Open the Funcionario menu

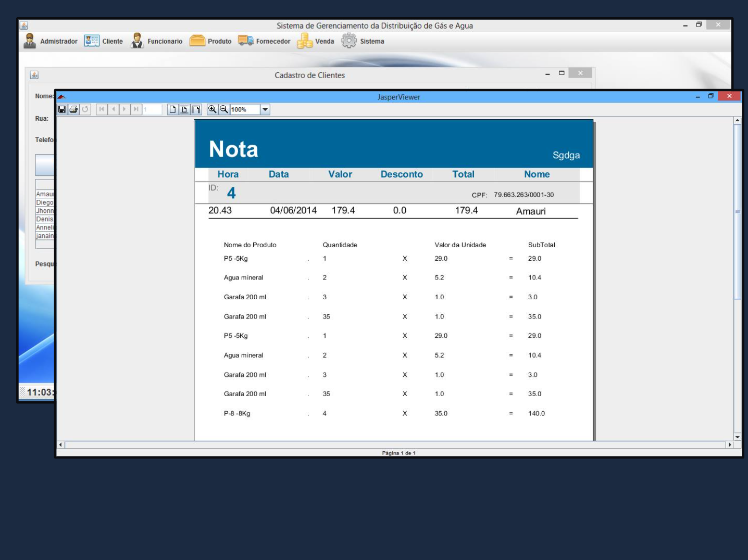tap(156, 41)
